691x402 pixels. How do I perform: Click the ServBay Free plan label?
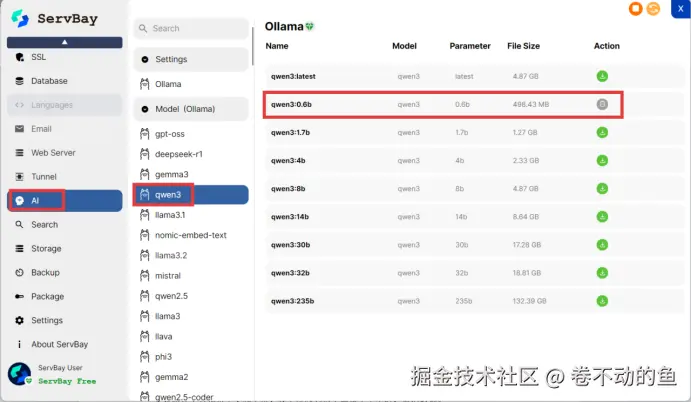click(67, 381)
